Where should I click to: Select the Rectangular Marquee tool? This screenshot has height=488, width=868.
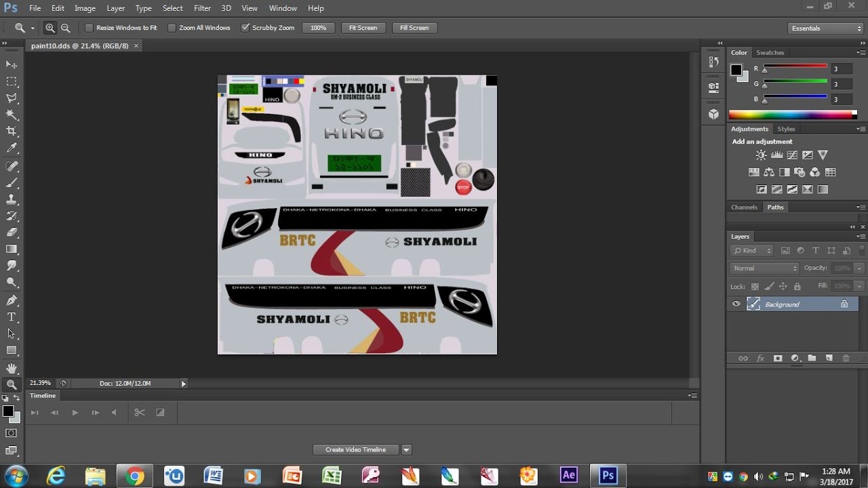tap(12, 81)
